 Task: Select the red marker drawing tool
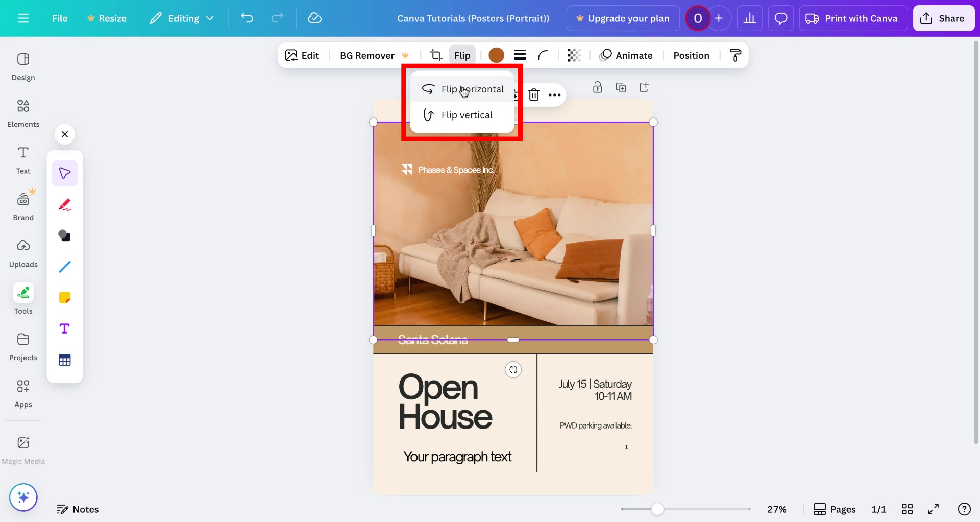pos(65,205)
